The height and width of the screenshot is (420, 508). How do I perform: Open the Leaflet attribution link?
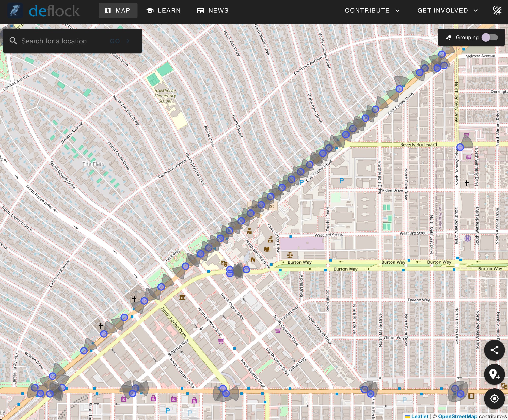pyautogui.click(x=419, y=416)
